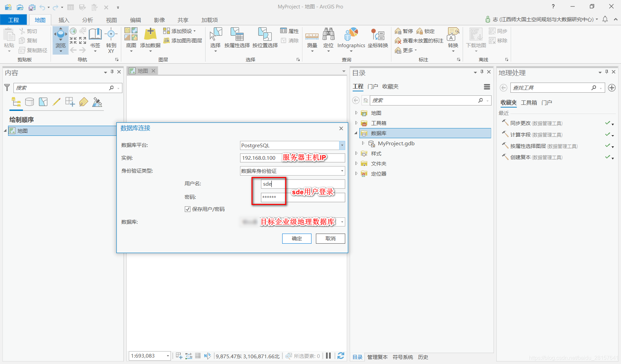The width and height of the screenshot is (621, 364).
Task: Click List By Snapping icon
Action: pyautogui.click(x=70, y=102)
